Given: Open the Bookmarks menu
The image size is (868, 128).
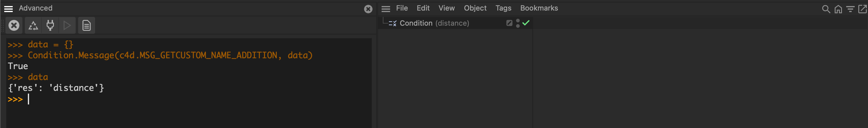Looking at the screenshot, I should point(539,8).
